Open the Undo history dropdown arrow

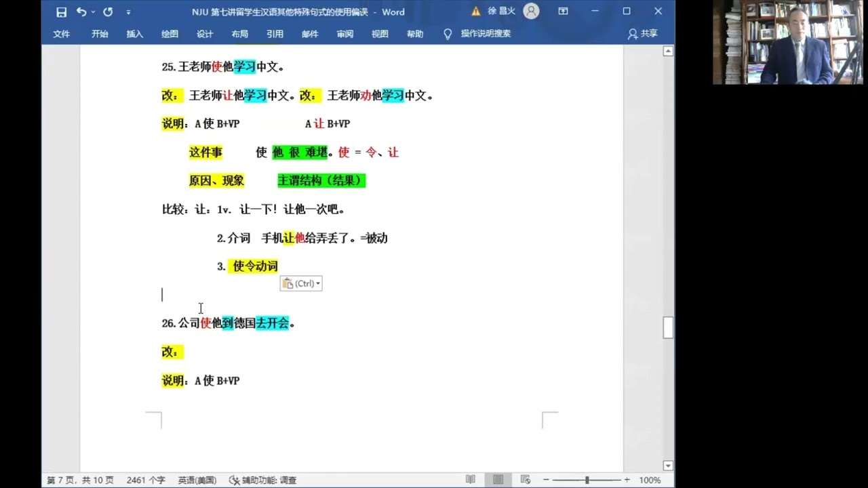tap(93, 12)
